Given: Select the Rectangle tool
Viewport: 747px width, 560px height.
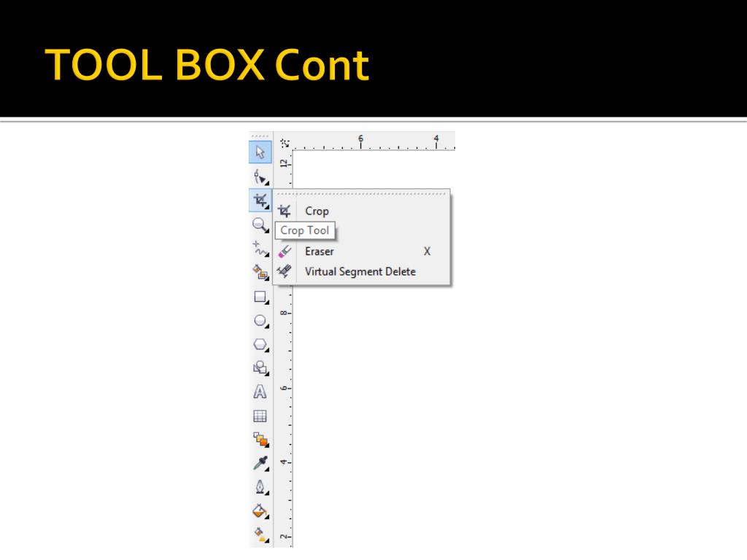Looking at the screenshot, I should 260,297.
